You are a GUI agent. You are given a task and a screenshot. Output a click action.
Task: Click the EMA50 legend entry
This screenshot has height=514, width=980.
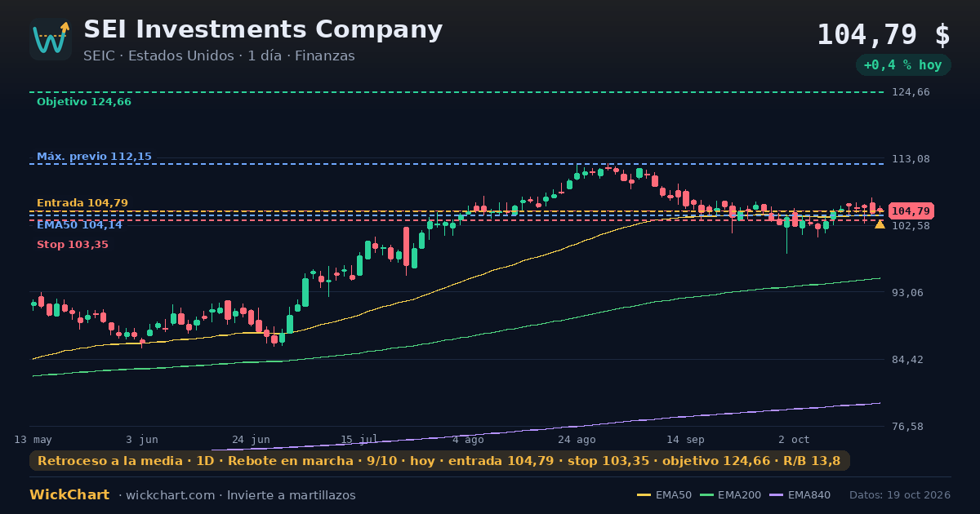pyautogui.click(x=665, y=495)
